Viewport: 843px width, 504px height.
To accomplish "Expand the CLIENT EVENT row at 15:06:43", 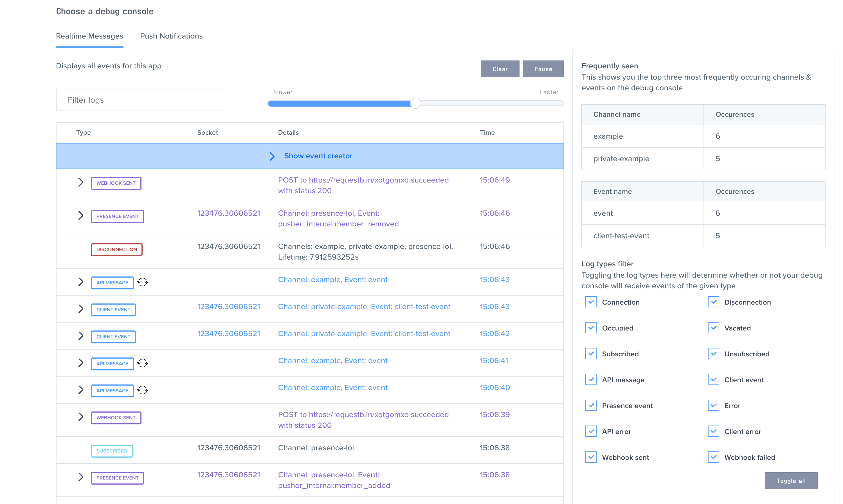I will pos(81,307).
